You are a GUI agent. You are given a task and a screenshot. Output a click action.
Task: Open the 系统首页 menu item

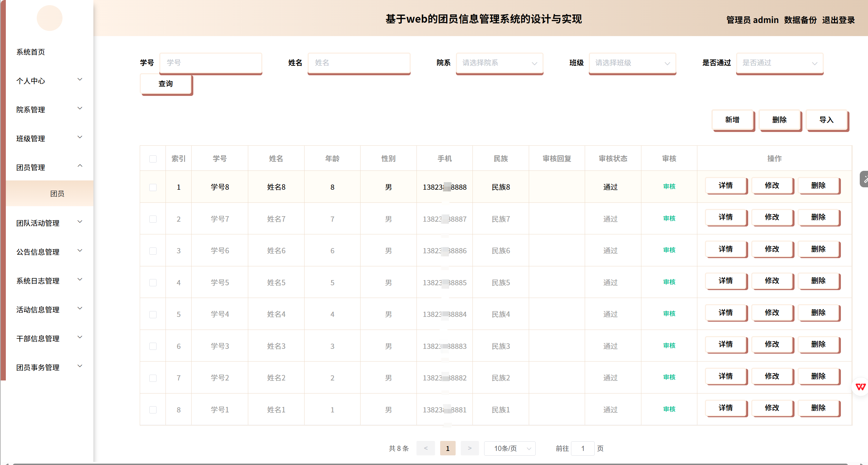(31, 52)
